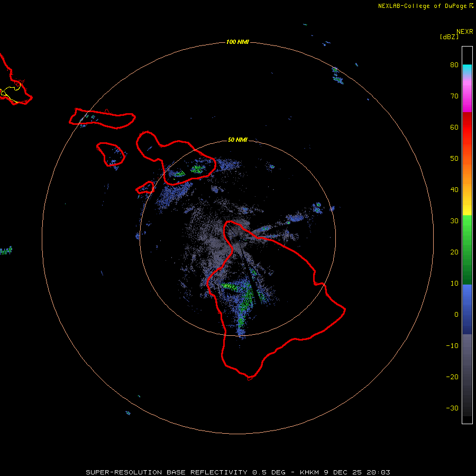Click the 50 value on the dBZ scale
This screenshot has height=476, width=476.
click(x=454, y=158)
